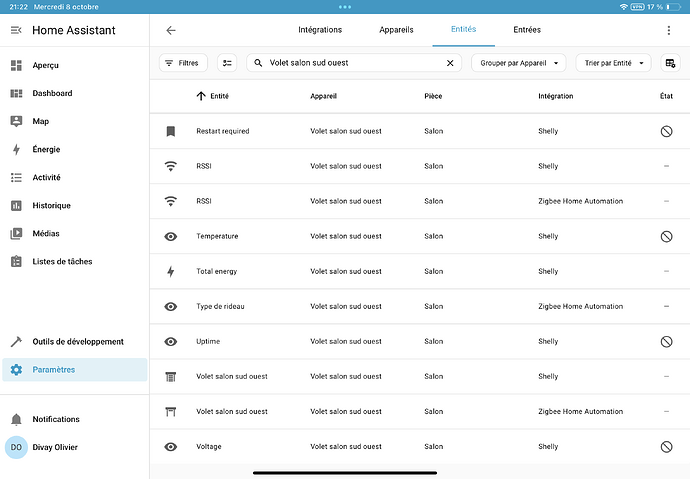Screen dimensions: 690x479
Task: Open the Filtres panel
Action: click(183, 63)
